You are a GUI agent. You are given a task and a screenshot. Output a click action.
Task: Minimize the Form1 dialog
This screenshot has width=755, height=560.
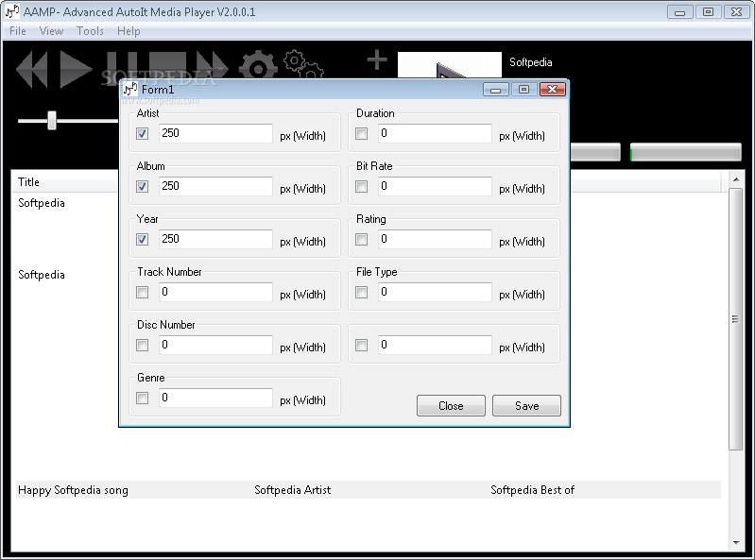[495, 90]
